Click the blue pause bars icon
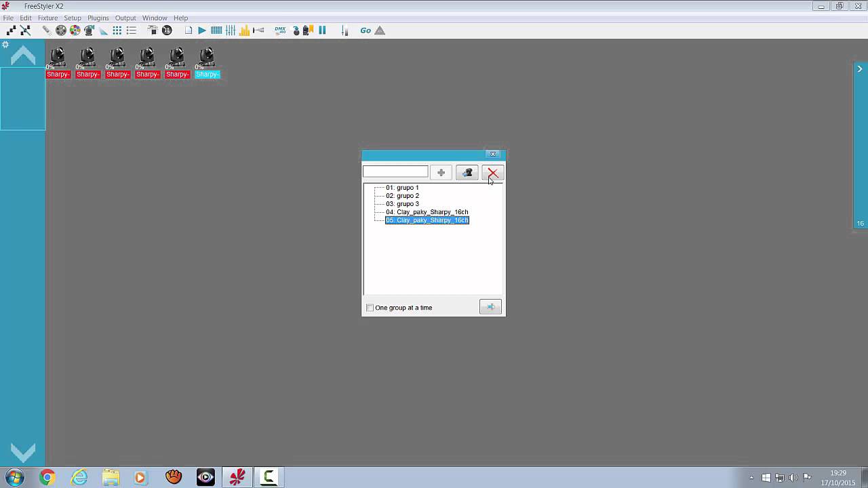868x488 pixels. pos(322,30)
